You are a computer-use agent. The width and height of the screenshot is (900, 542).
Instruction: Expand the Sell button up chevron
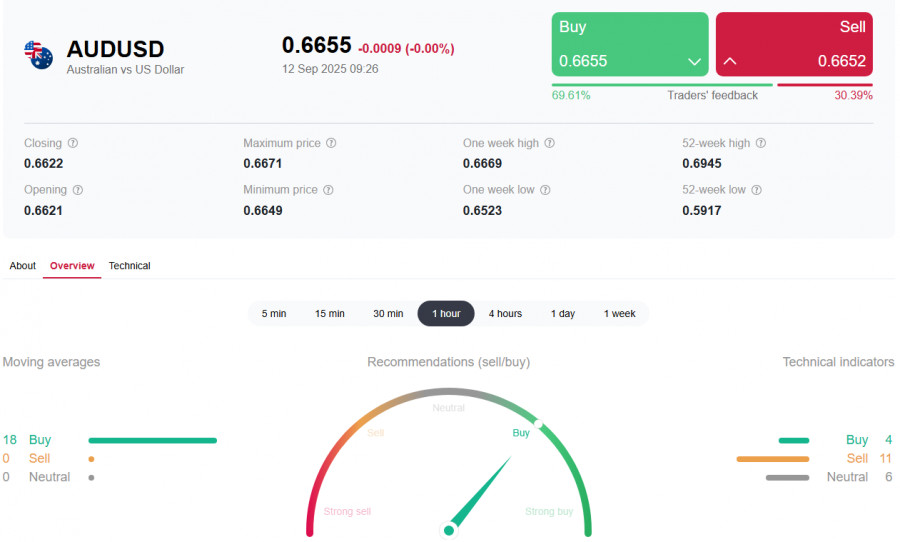point(730,61)
